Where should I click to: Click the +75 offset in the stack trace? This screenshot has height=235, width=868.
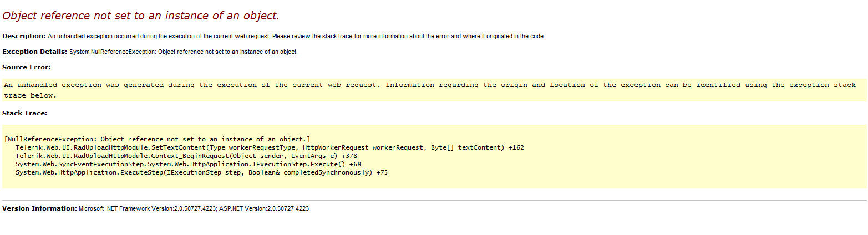382,172
